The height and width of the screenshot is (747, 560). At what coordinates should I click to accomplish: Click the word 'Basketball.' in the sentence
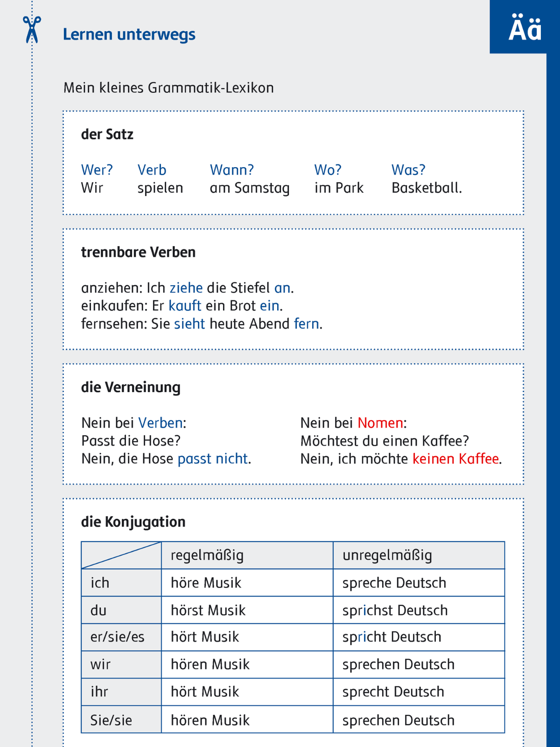427,188
